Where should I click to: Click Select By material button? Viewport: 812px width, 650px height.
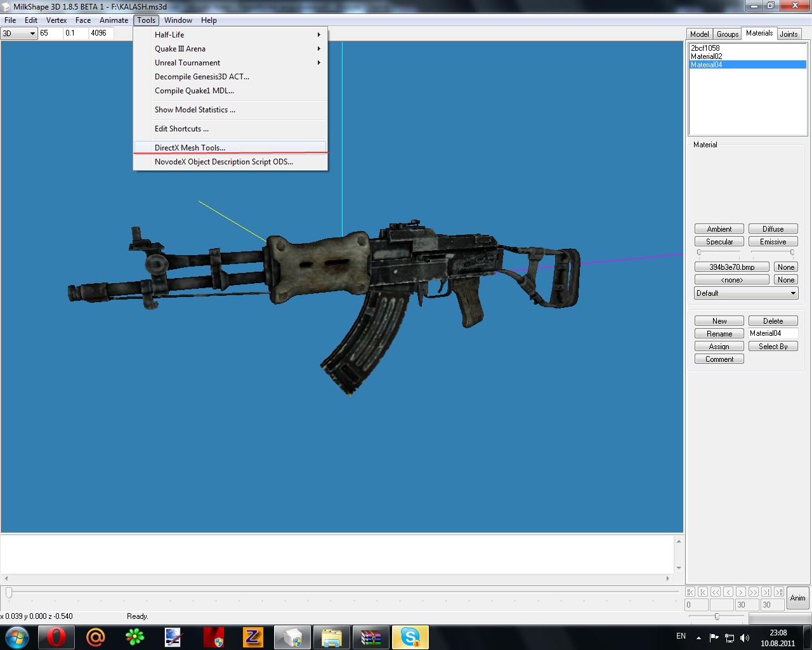pyautogui.click(x=773, y=347)
